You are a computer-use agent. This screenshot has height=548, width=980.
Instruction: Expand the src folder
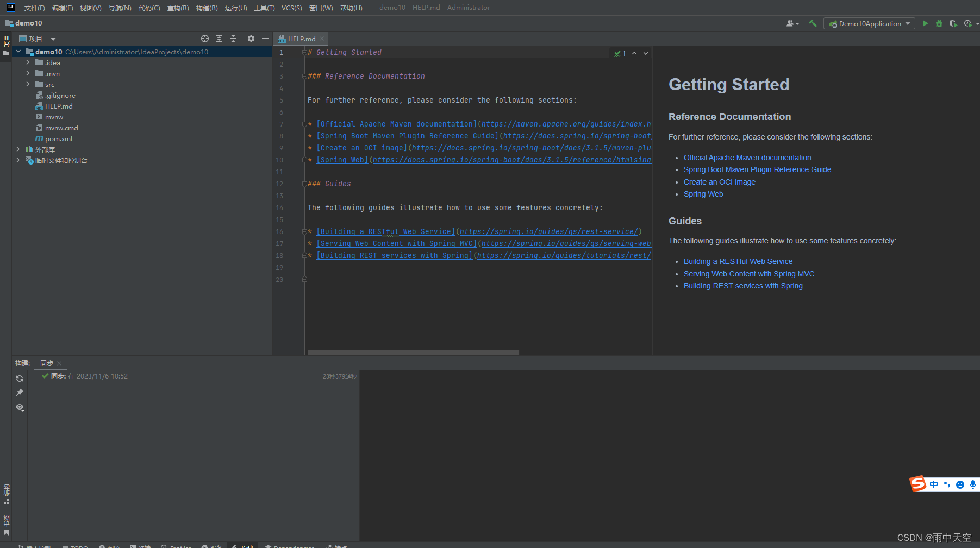(x=28, y=84)
